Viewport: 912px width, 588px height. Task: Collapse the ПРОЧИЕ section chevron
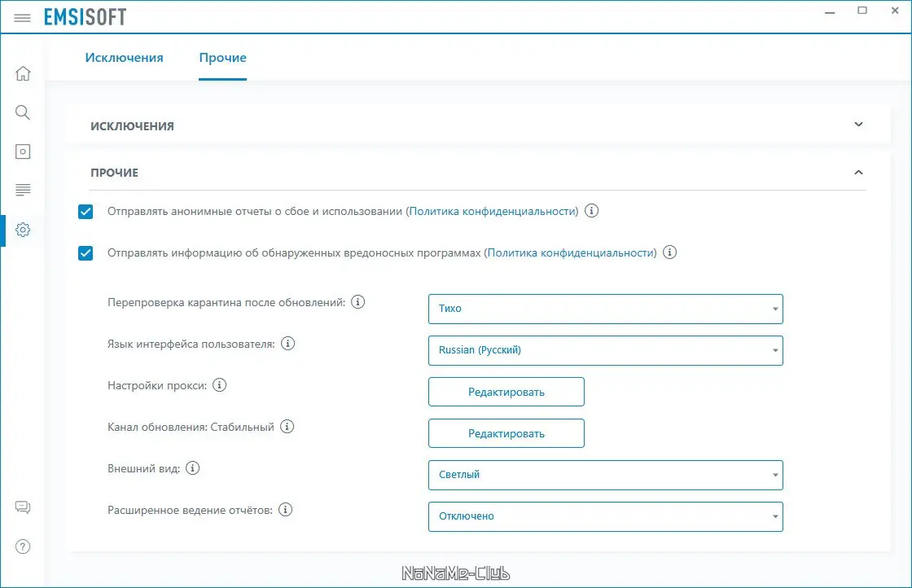tap(858, 172)
